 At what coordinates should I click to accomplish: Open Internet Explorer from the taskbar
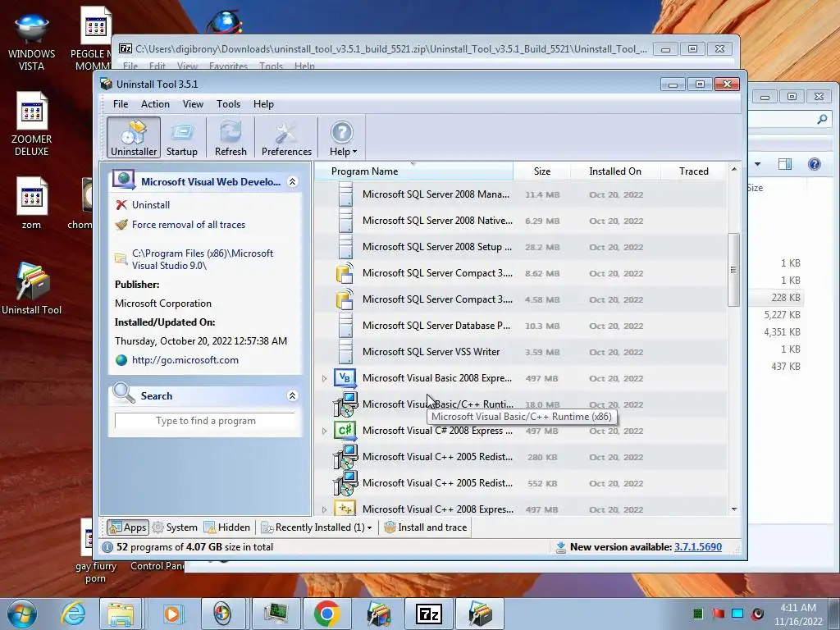(x=73, y=614)
